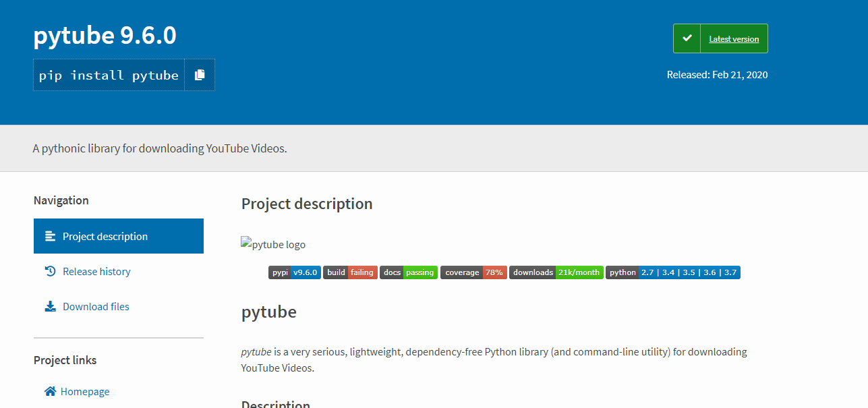Open the pypi v9.6.0 badge
This screenshot has height=408, width=868.
295,272
